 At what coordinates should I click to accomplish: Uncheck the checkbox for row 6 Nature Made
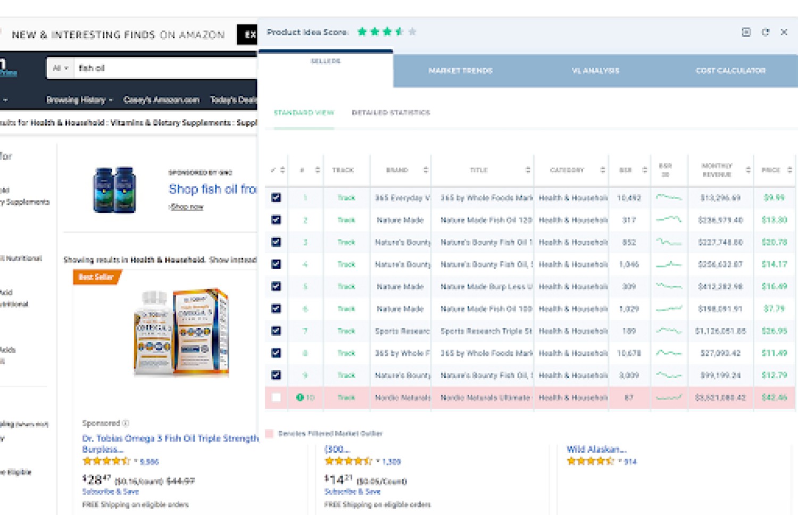(276, 309)
